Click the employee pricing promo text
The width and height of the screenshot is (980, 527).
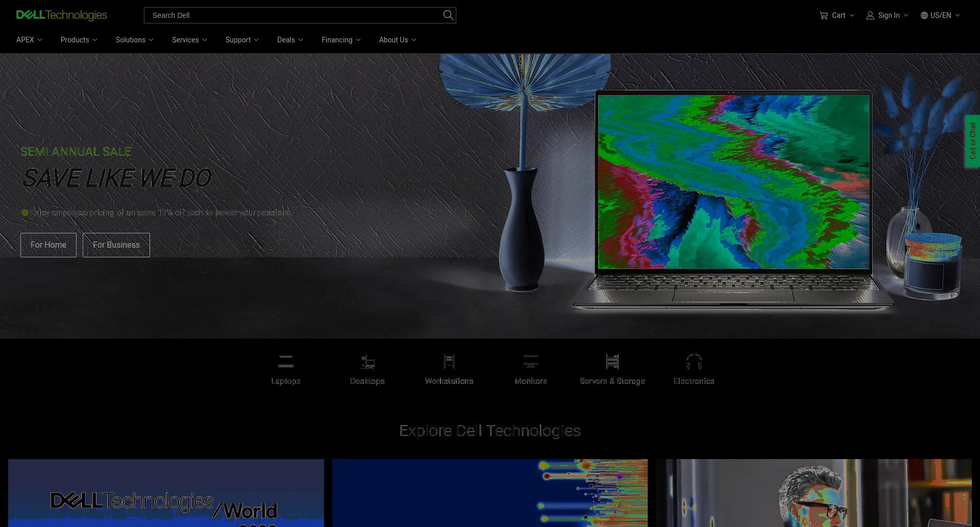click(160, 212)
